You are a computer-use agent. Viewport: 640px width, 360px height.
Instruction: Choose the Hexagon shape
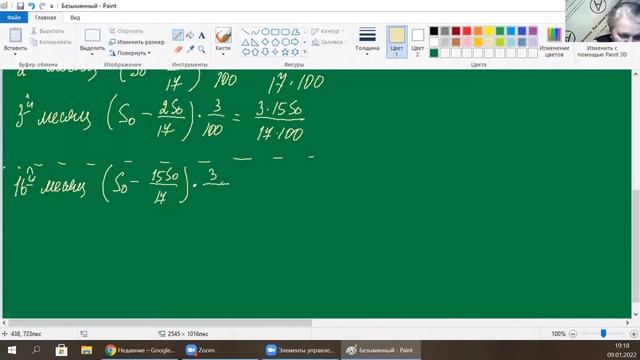point(285,42)
